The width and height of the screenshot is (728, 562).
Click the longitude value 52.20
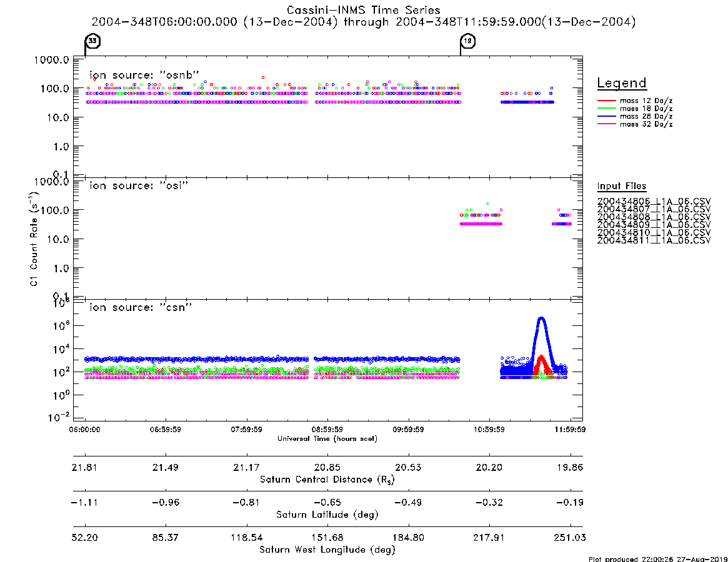click(84, 538)
